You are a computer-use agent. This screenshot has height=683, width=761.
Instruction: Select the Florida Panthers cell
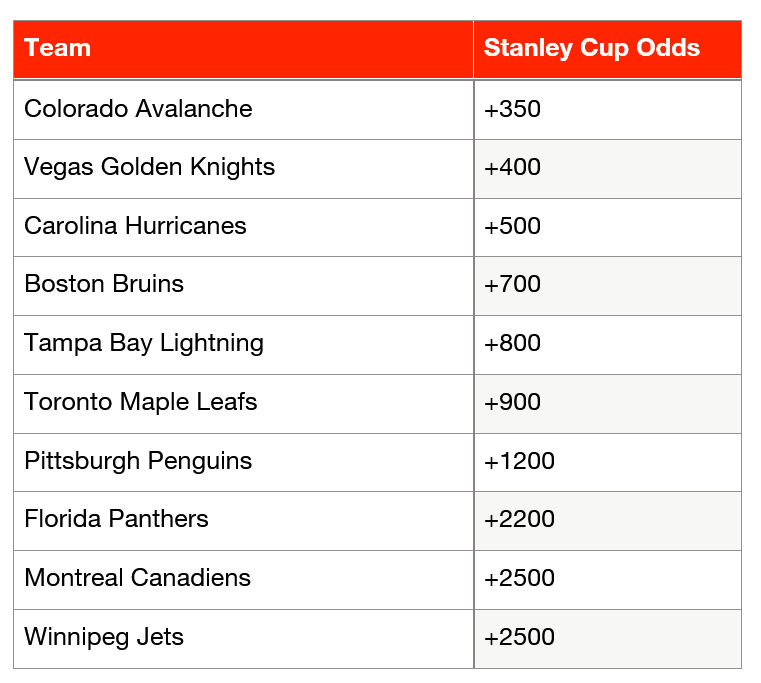point(116,519)
